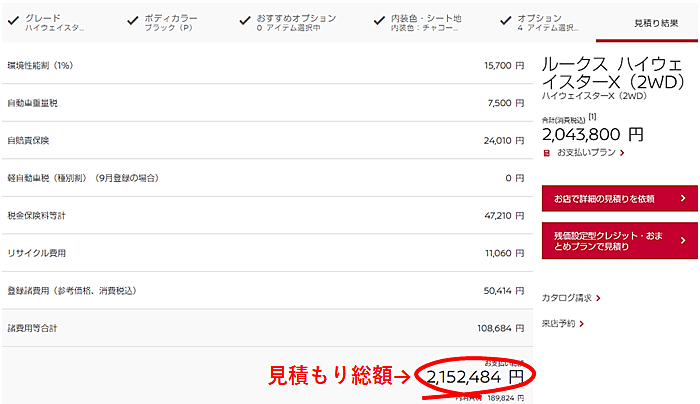Screen dimensions: 700x404
Task: Click 残価設定型クレジット・おまとめプランで見積り button
Action: coord(610,239)
